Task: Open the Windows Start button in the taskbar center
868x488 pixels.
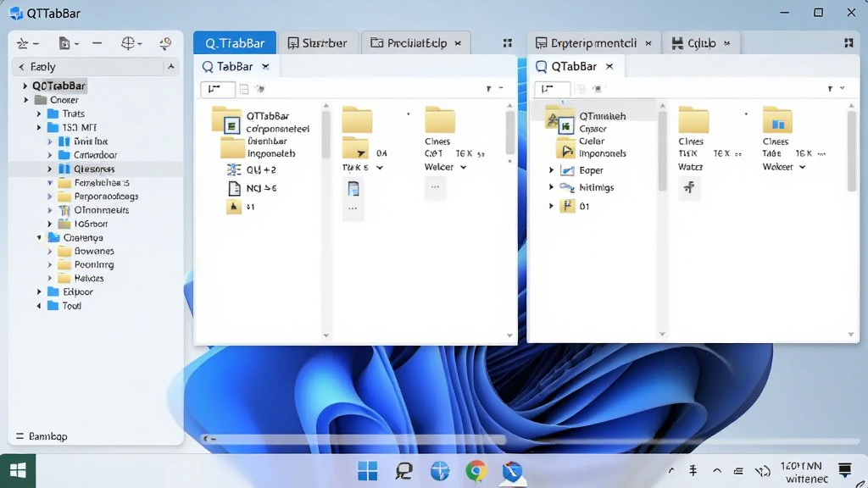Action: pos(368,471)
